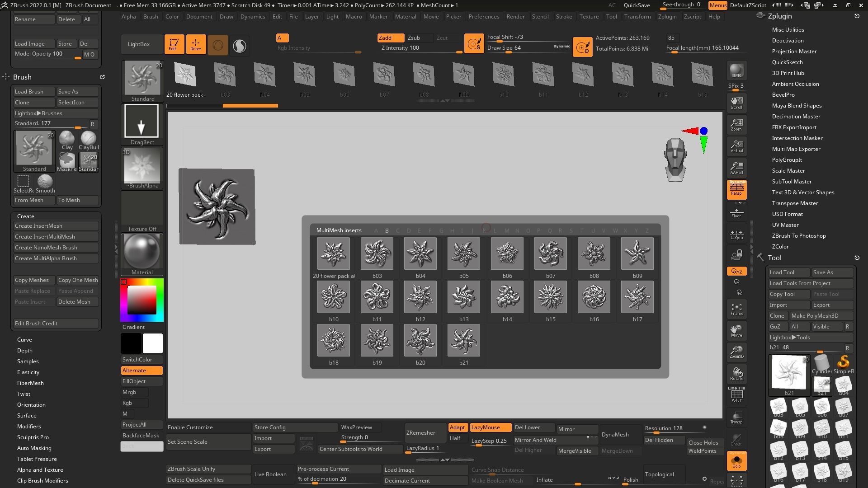The image size is (868, 488).
Task: Expand the Auto Masking section
Action: (x=34, y=448)
